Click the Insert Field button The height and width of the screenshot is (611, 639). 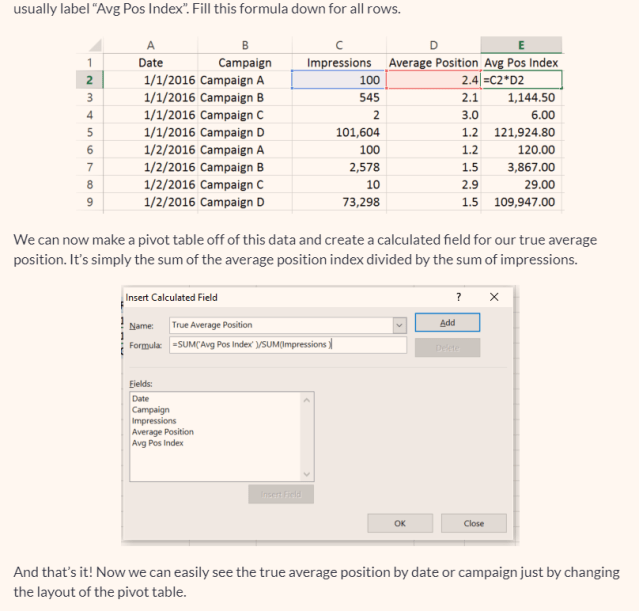coord(280,494)
